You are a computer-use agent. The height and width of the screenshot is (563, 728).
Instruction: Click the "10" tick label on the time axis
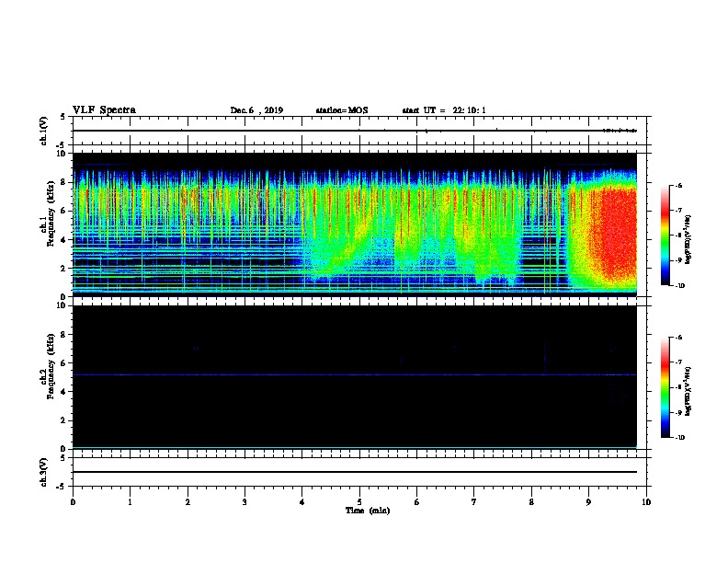[646, 502]
